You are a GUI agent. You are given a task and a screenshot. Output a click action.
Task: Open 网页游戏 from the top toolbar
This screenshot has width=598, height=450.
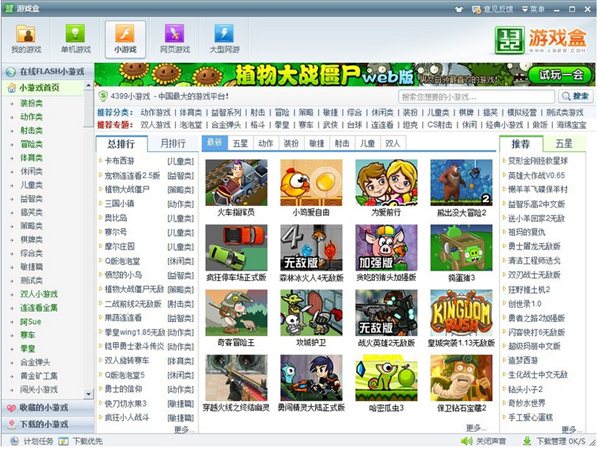[175, 39]
